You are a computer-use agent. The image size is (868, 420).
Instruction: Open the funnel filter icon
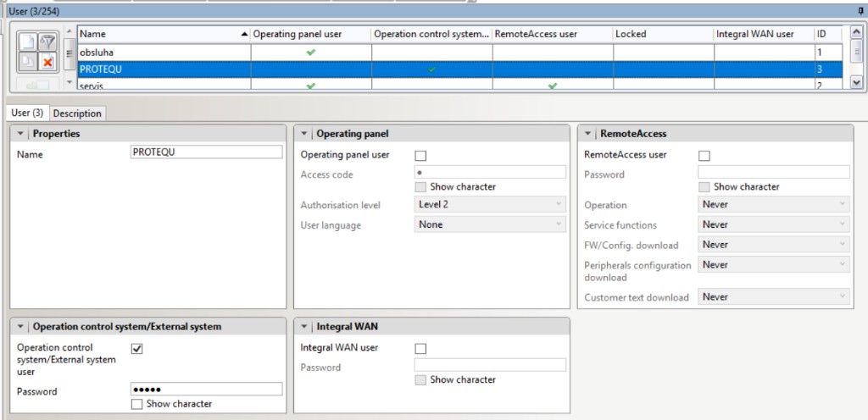coord(48,42)
